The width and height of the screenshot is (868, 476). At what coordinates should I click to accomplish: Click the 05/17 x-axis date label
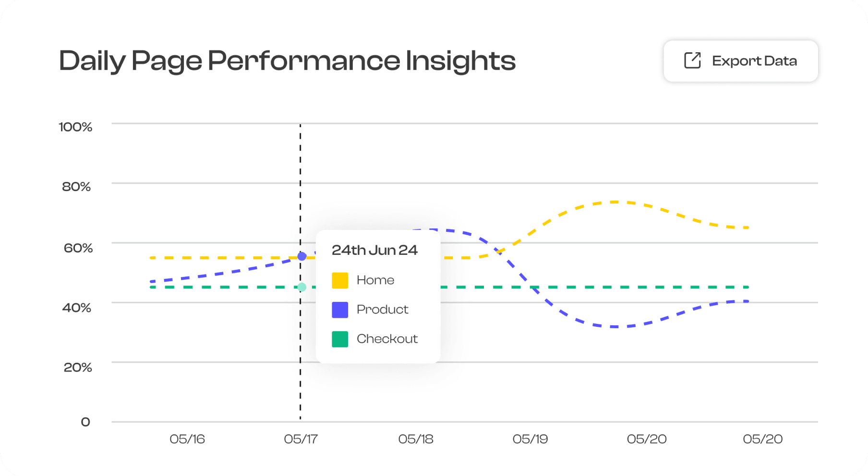click(x=301, y=439)
